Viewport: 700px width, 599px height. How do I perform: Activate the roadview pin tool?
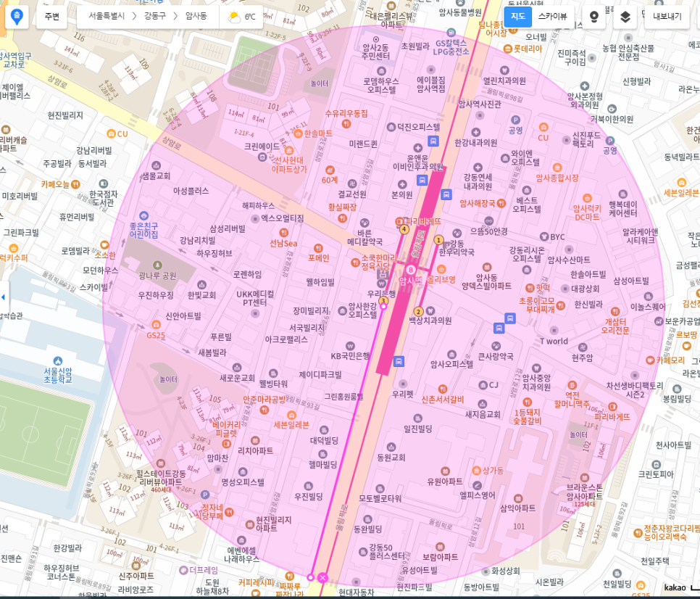point(593,17)
